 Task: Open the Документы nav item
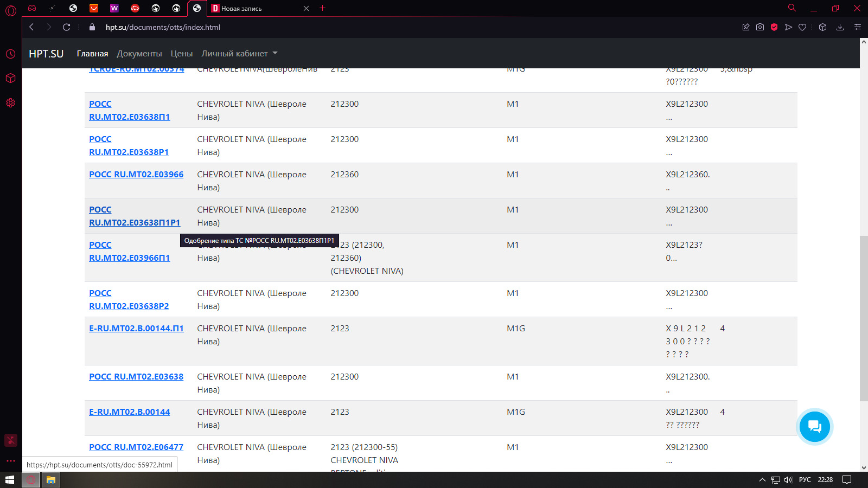point(139,54)
